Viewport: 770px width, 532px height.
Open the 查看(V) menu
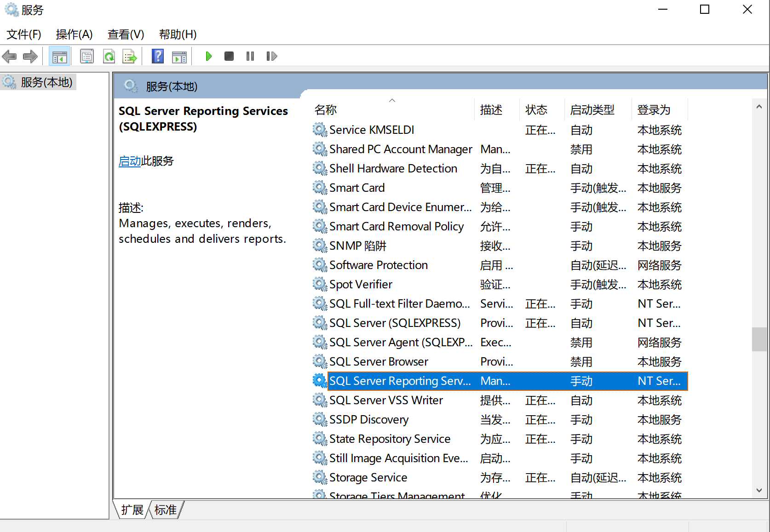tap(126, 34)
